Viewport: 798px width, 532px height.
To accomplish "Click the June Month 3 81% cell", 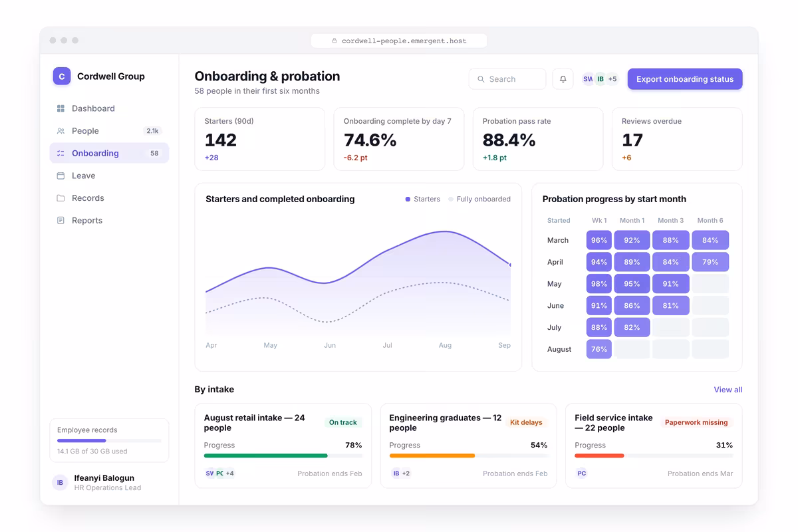I will 671,306.
